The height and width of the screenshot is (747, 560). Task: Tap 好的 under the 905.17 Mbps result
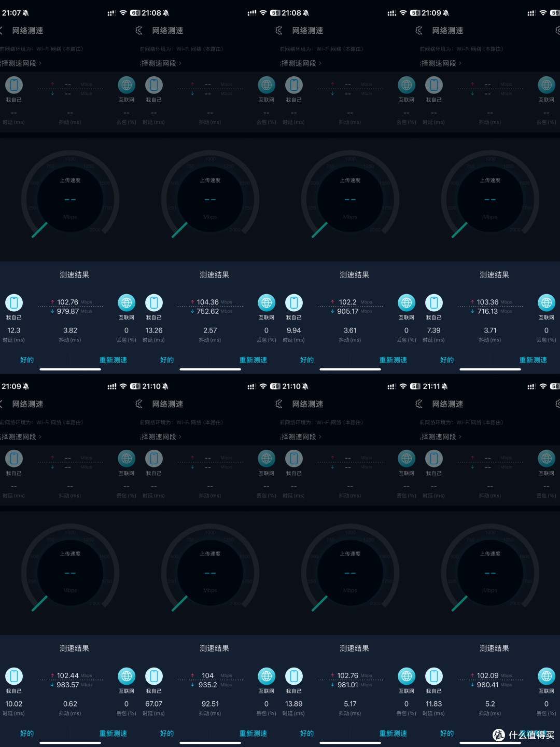307,360
